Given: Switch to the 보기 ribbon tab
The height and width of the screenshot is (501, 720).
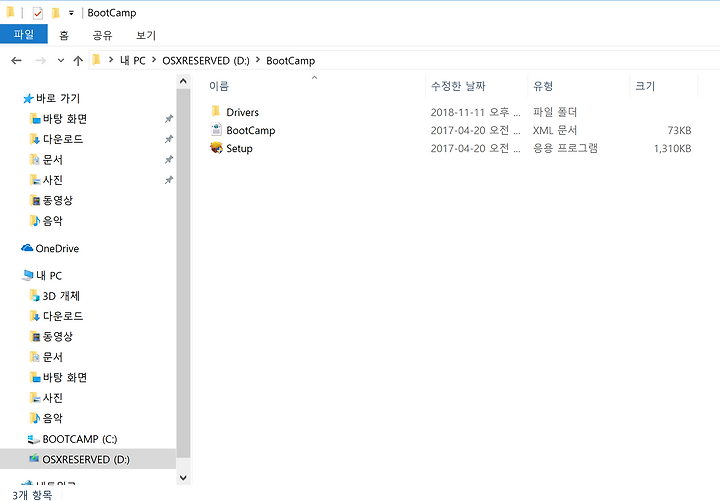Looking at the screenshot, I should (x=146, y=35).
